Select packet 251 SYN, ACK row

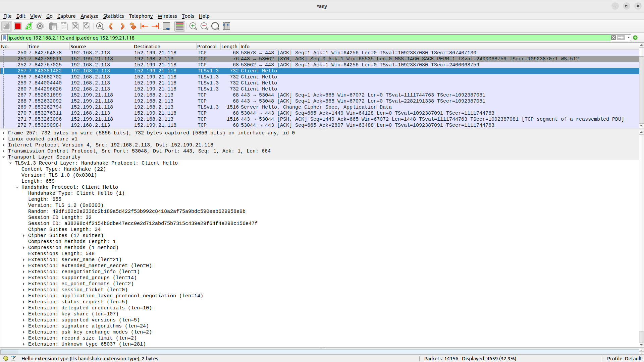[319, 59]
